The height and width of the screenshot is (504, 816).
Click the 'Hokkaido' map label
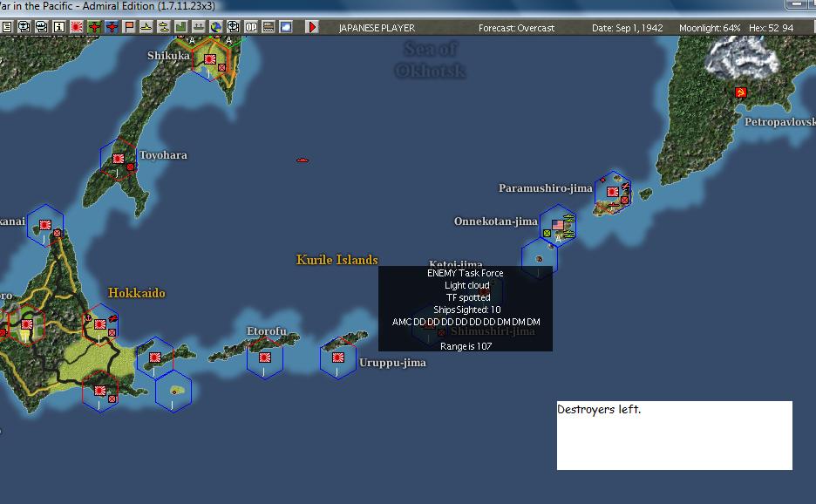point(136,293)
